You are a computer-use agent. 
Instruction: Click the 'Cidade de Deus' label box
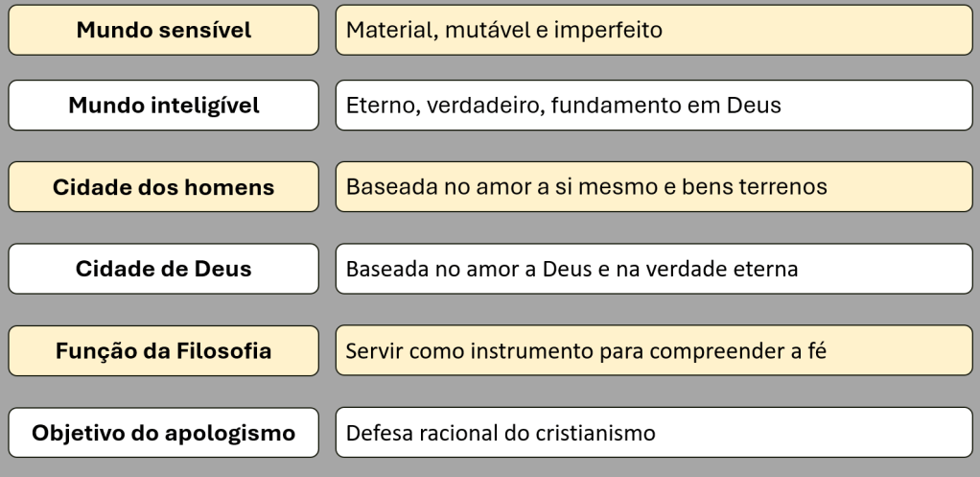tap(163, 269)
